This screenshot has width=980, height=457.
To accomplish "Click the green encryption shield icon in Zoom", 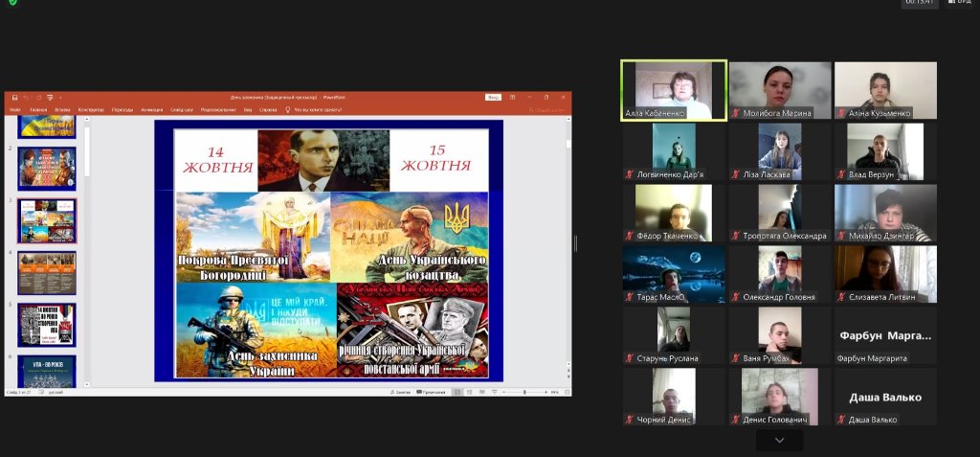I will tap(12, 2).
